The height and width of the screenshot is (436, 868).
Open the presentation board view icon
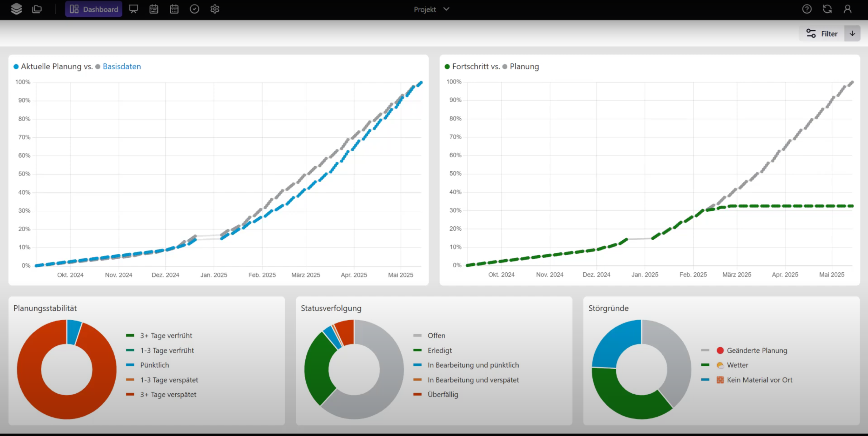133,9
